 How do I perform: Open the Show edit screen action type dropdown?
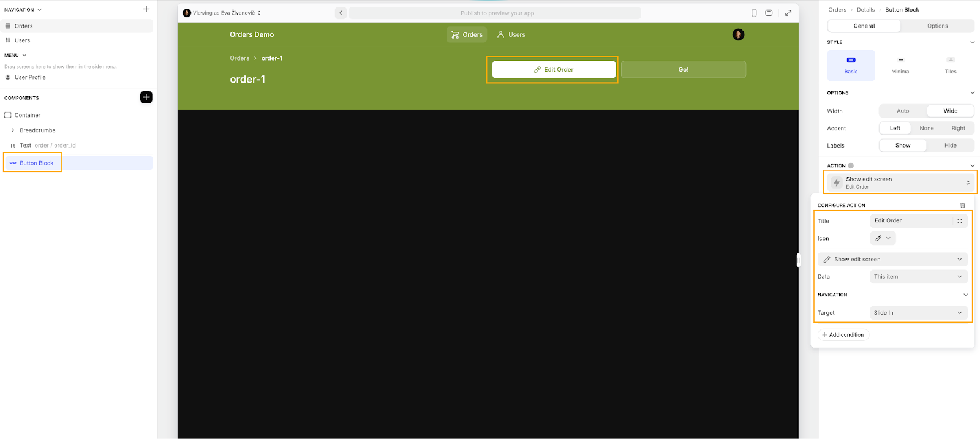893,259
